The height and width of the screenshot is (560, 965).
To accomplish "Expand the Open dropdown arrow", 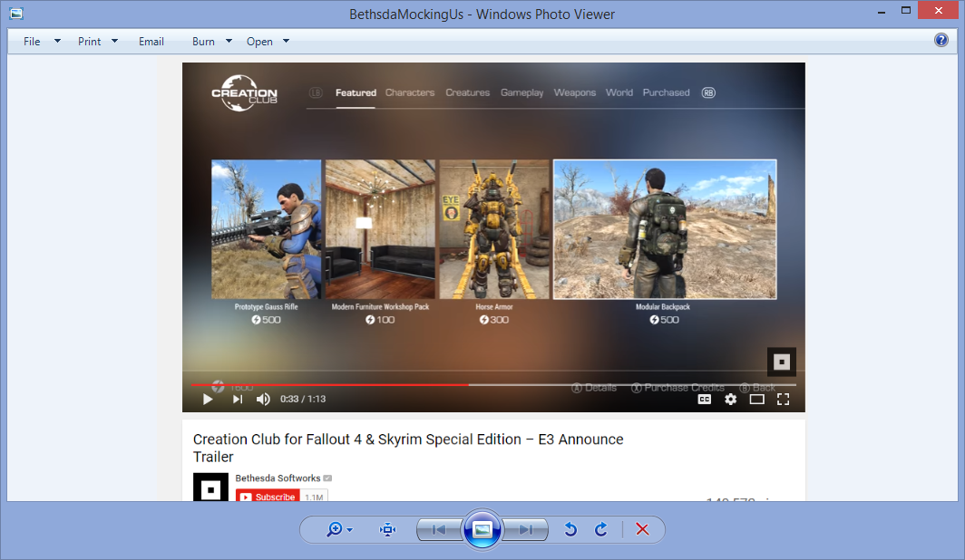I will [x=287, y=41].
